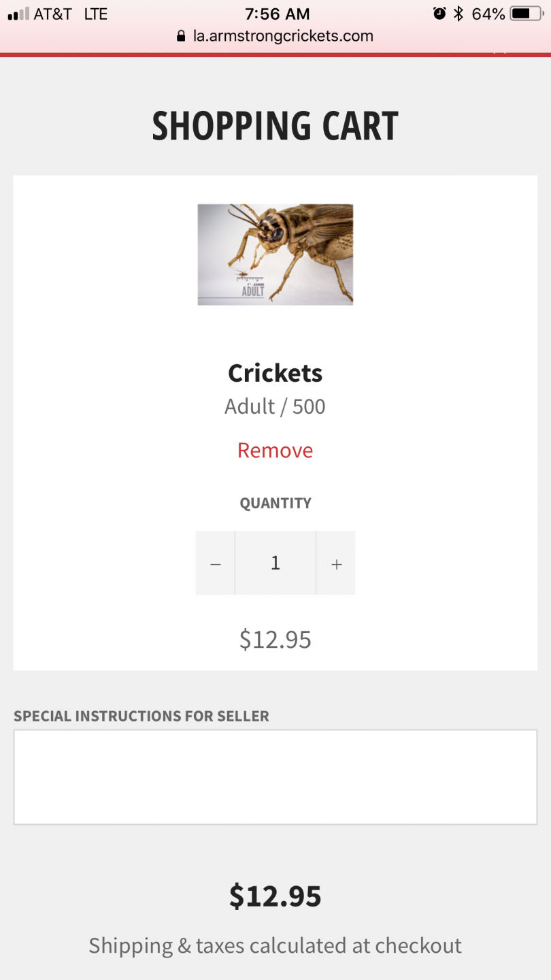The width and height of the screenshot is (551, 980).
Task: Tap the 7:56 AM clock
Action: pyautogui.click(x=277, y=14)
